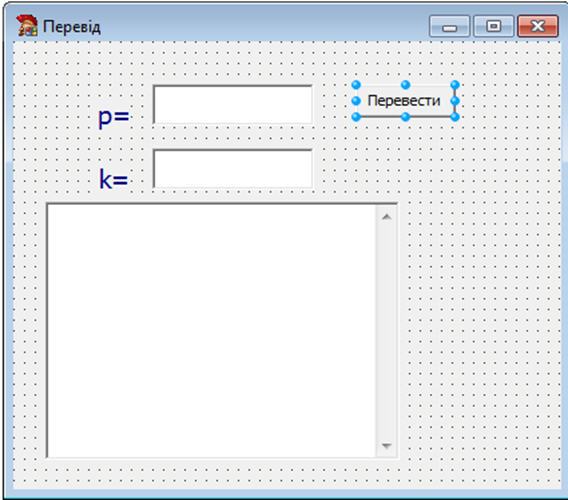This screenshot has width=568, height=500.
Task: Select the p= label
Action: click(114, 117)
